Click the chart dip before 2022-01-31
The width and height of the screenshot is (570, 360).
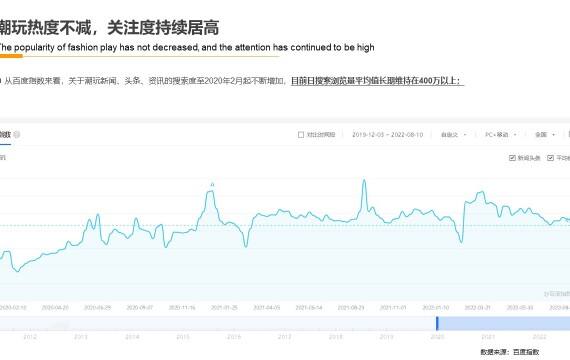point(461,241)
